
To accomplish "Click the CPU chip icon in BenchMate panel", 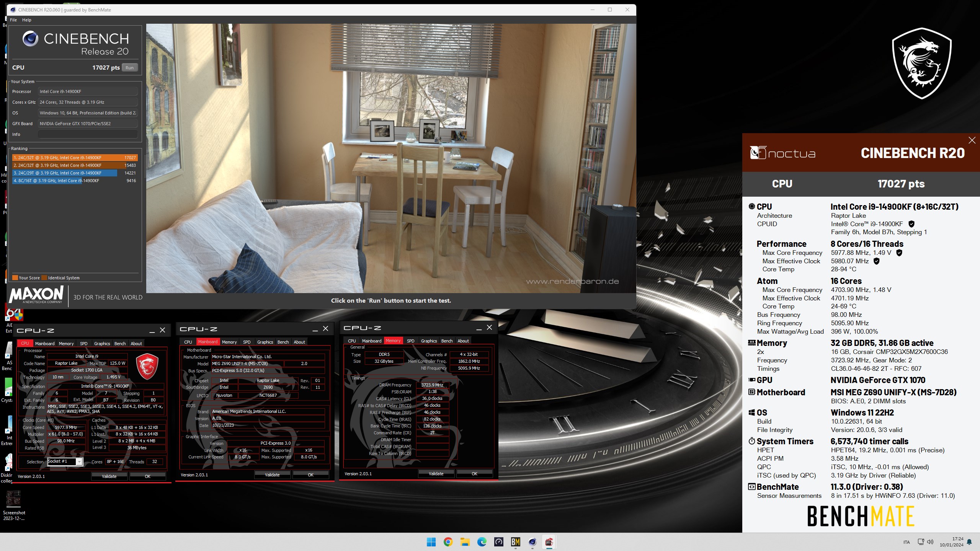I will 752,206.
